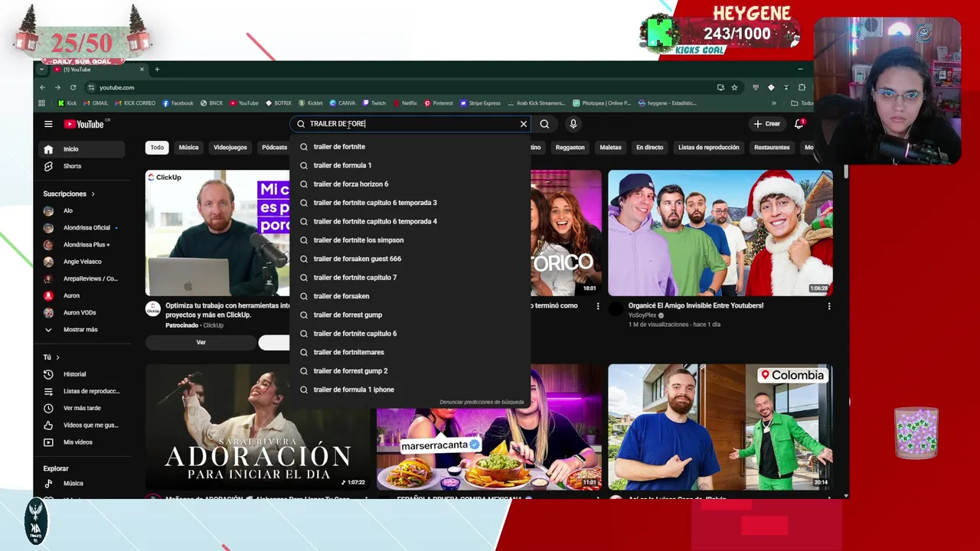
Task: Open Mis videos in sidebar
Action: click(82, 442)
